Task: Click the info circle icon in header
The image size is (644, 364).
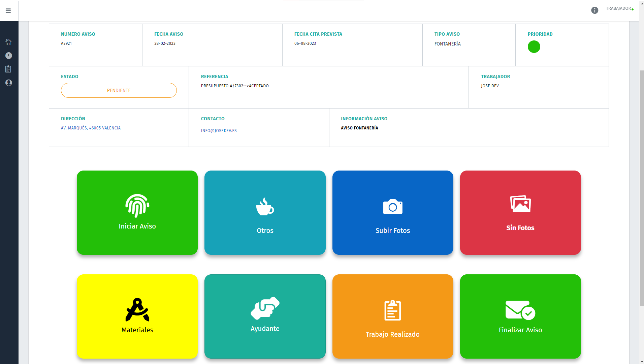Action: point(594,10)
